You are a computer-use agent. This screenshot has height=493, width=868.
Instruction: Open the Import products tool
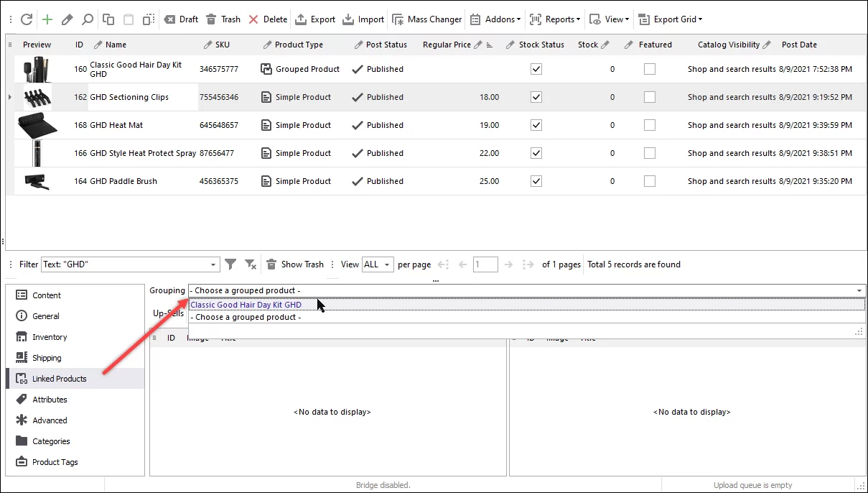[x=363, y=19]
